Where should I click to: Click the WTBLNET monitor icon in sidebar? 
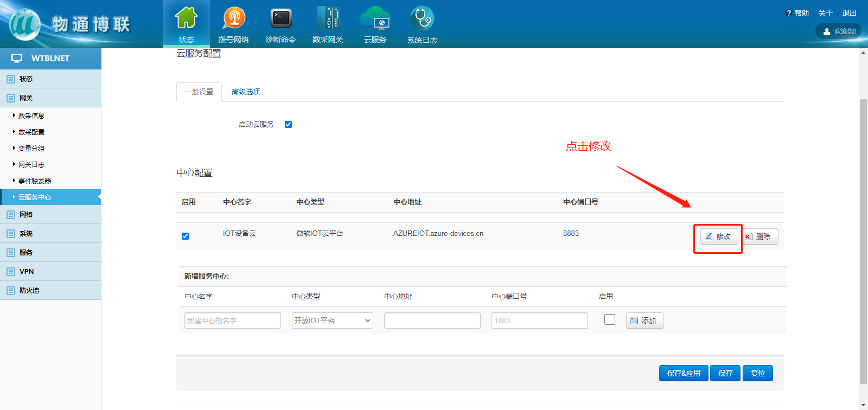[17, 58]
